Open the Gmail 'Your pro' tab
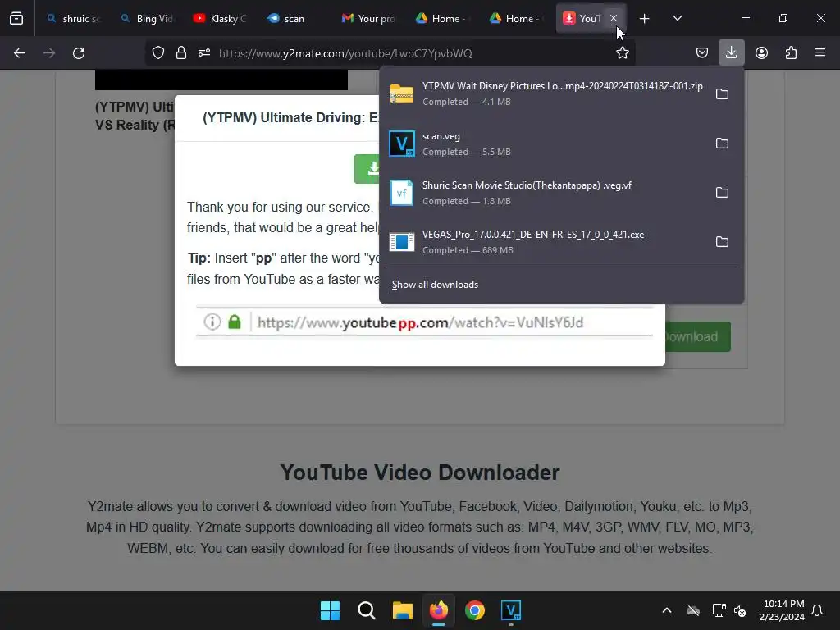The width and height of the screenshot is (840, 630). [369, 18]
